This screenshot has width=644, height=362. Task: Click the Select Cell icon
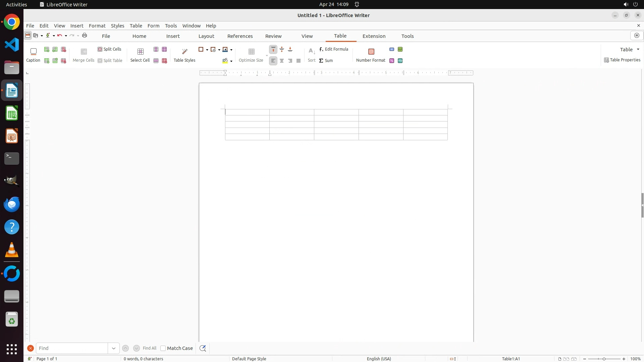point(140,52)
